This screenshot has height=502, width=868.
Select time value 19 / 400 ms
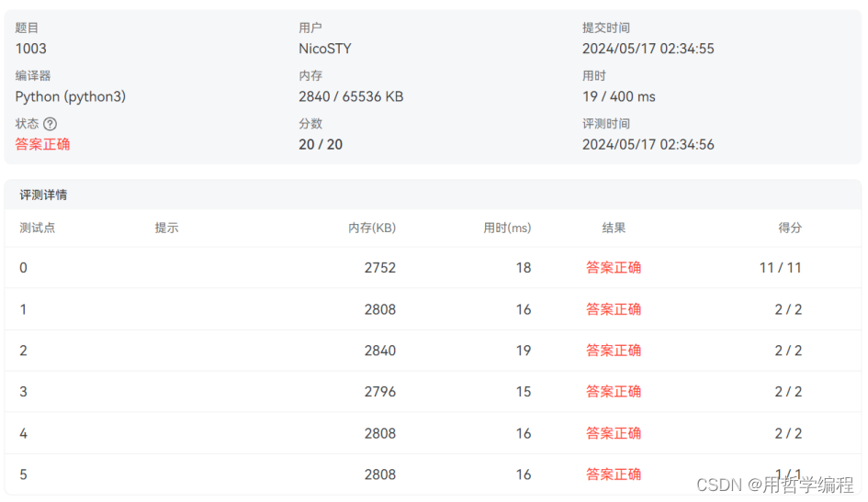pyautogui.click(x=619, y=96)
